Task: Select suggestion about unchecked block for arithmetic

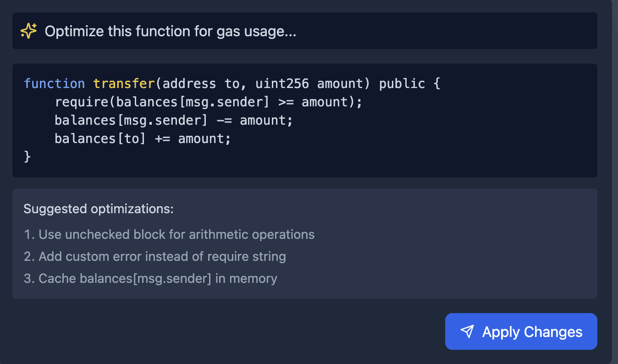Action: click(x=169, y=234)
